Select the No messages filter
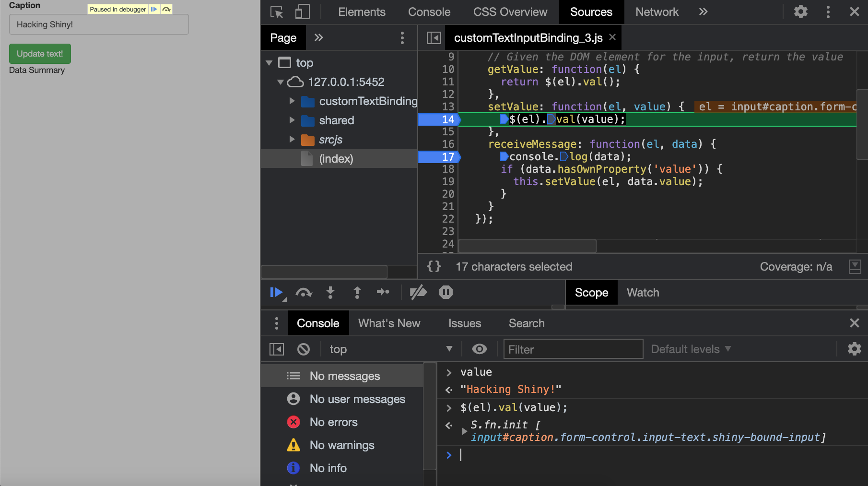This screenshot has height=486, width=868. coord(342,376)
